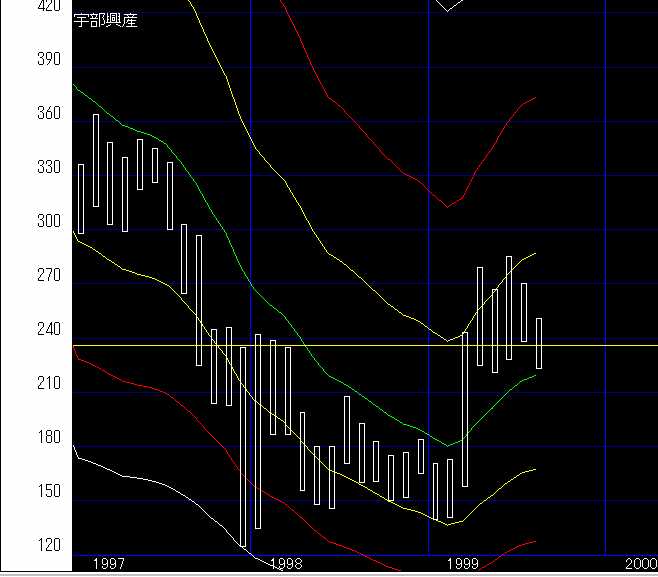The width and height of the screenshot is (658, 577).
Task: Click the 2000 year label on time axis
Action: click(x=639, y=565)
